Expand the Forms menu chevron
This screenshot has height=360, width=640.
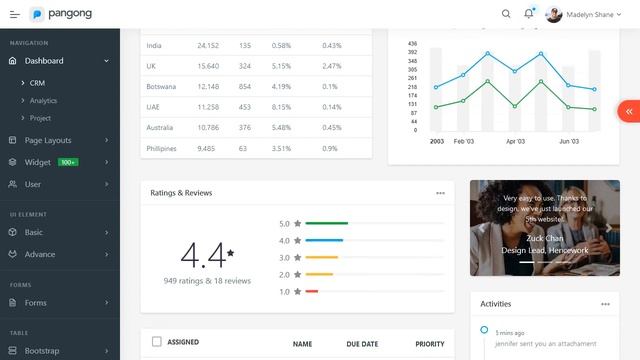[107, 302]
